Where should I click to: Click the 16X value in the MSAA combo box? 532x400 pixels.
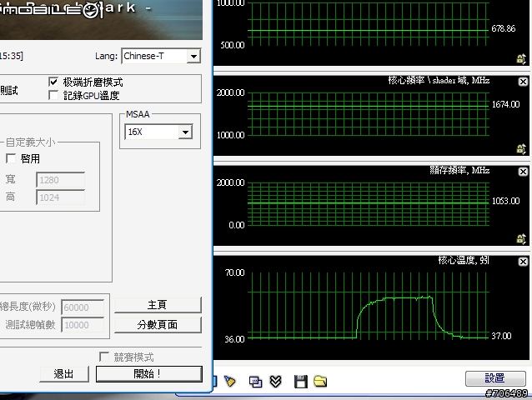pos(135,132)
